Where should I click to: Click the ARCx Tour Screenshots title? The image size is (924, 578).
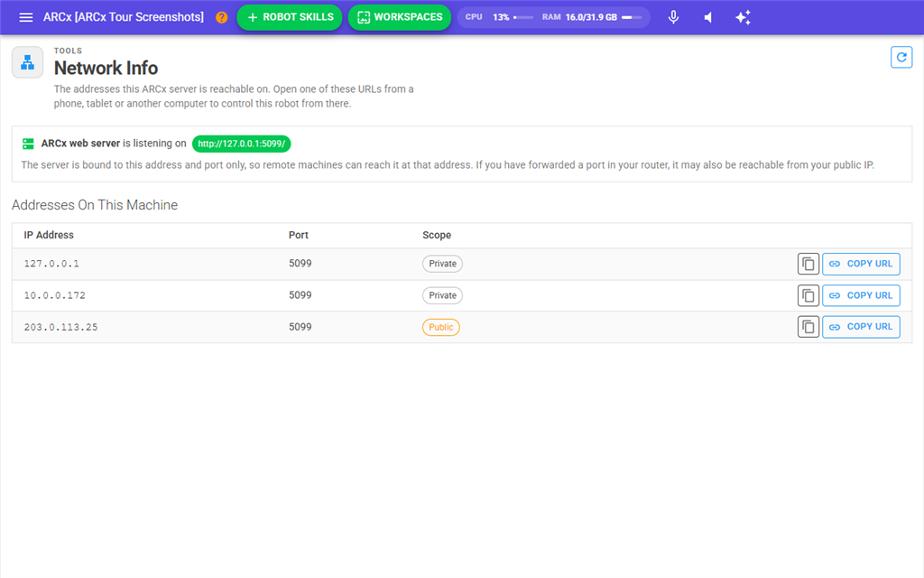pos(123,17)
